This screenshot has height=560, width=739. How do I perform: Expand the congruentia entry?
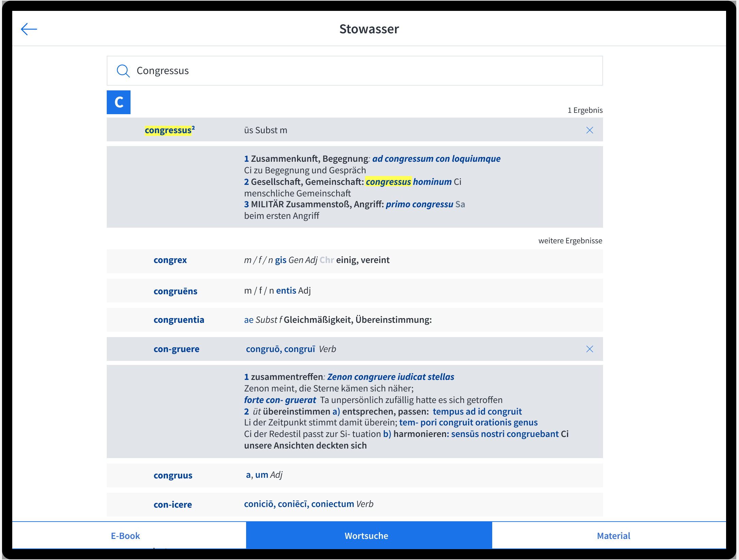355,320
